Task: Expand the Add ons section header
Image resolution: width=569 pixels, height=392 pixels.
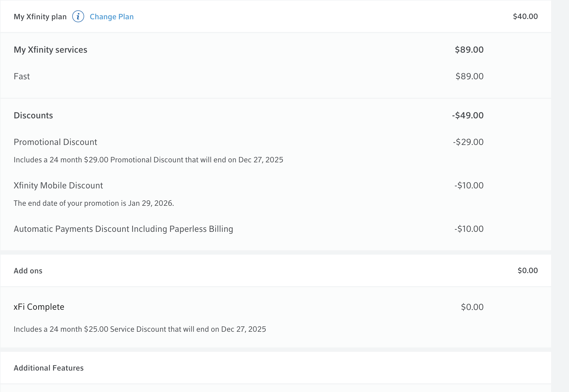Action: [x=28, y=271]
